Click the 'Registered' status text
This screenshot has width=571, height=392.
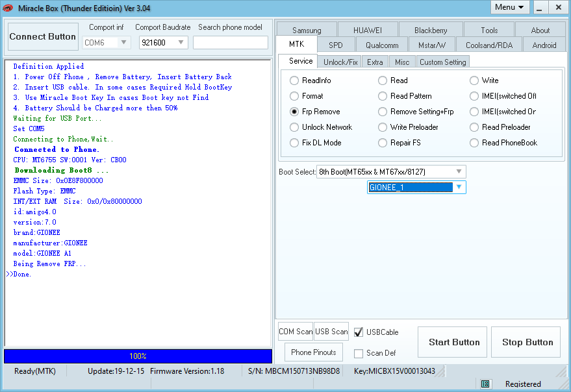click(523, 384)
